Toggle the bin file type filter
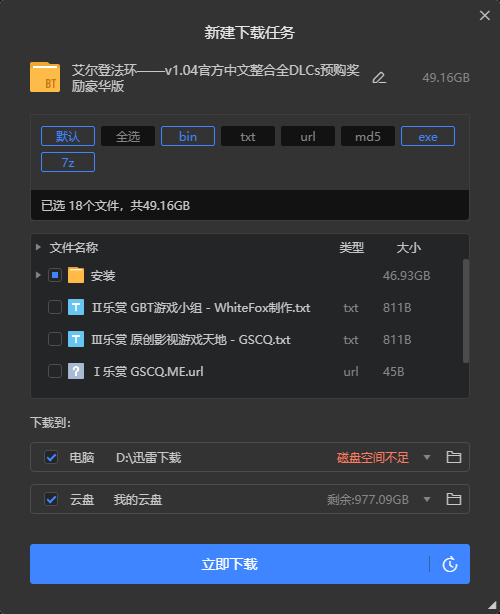Screen dimensions: 500x614 coord(188,136)
